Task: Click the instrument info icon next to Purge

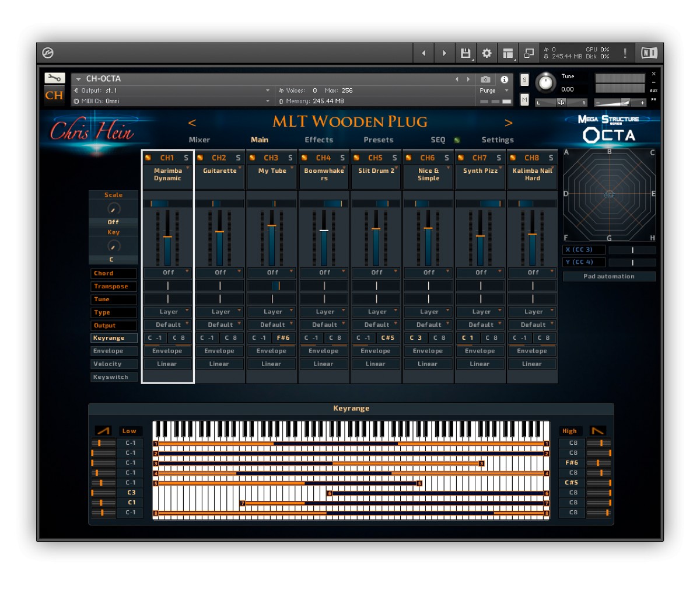Action: pos(504,81)
